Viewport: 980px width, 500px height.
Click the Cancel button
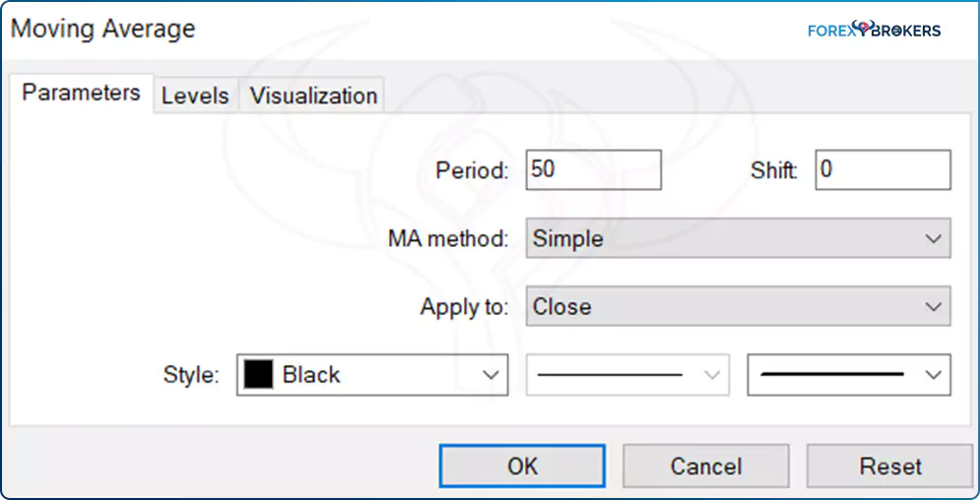(x=705, y=466)
